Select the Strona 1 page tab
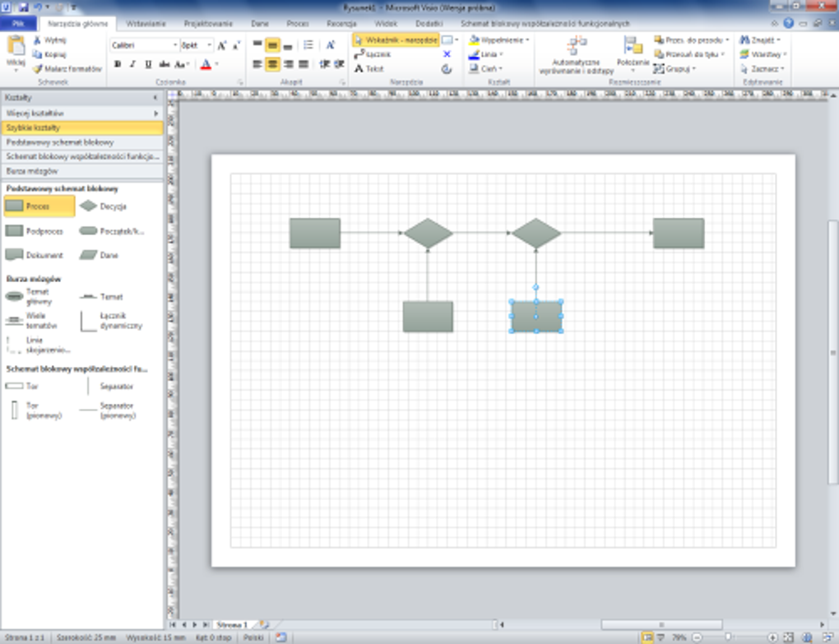This screenshot has height=644, width=839. (234, 624)
